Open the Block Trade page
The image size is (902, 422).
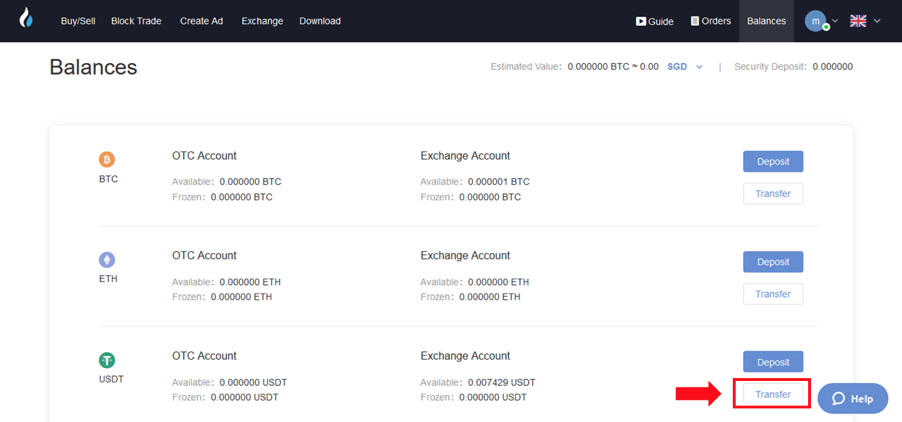[x=136, y=21]
